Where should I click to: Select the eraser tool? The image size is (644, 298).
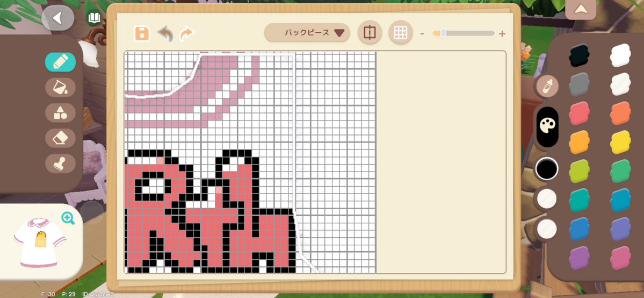pos(60,138)
